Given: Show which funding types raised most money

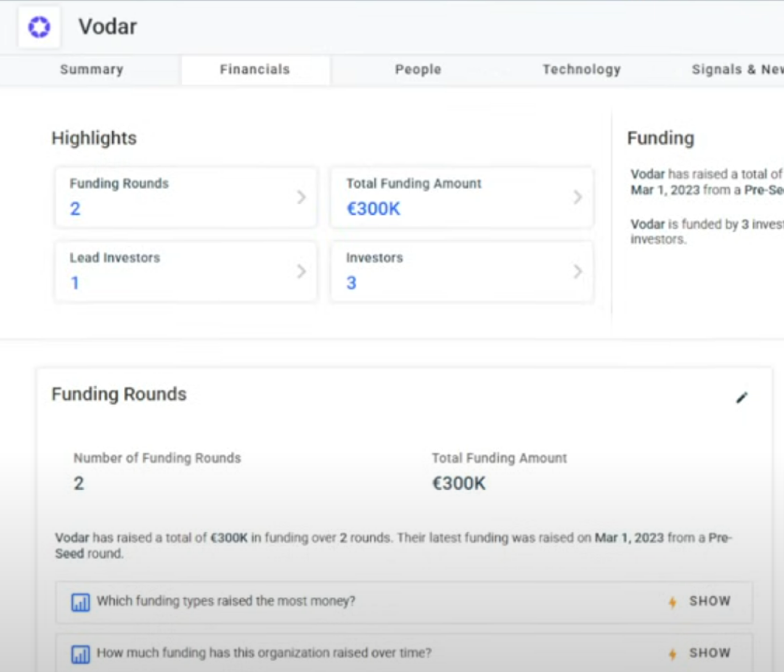Looking at the screenshot, I should click(709, 601).
